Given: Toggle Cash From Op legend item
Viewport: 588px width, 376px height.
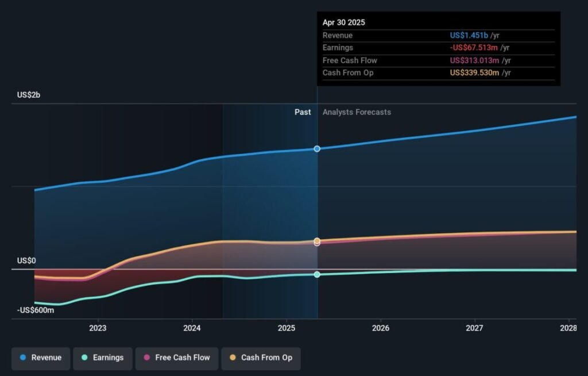Looking at the screenshot, I should click(261, 358).
